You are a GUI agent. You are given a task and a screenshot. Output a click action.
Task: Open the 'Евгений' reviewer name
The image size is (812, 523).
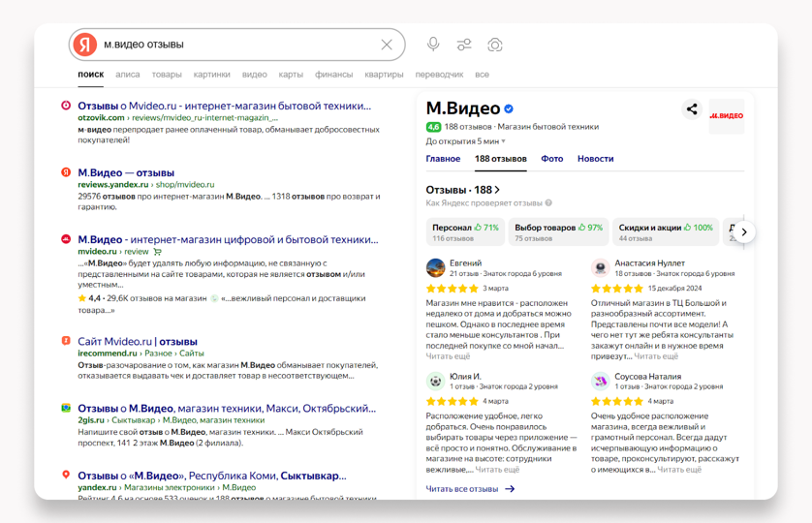tap(465, 263)
